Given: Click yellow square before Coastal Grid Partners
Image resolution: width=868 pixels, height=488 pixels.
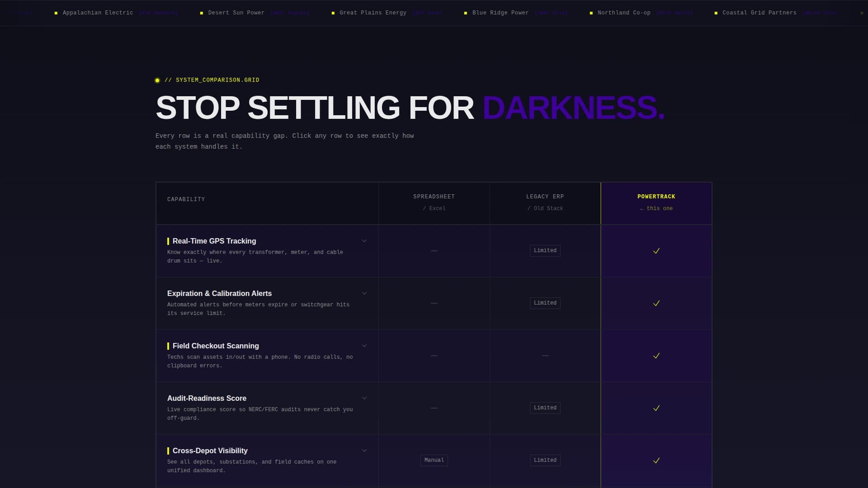Looking at the screenshot, I should point(716,13).
